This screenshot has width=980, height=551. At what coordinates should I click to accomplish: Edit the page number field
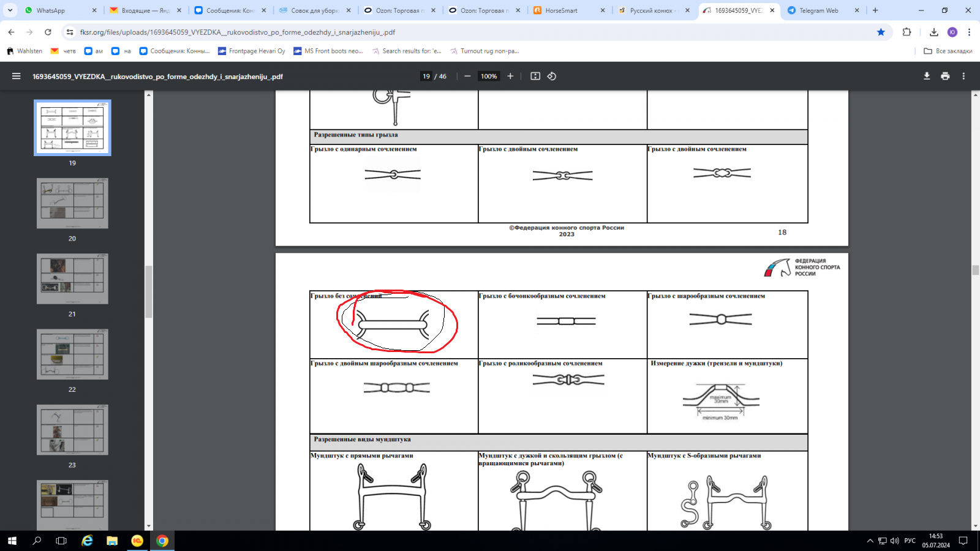(x=426, y=76)
